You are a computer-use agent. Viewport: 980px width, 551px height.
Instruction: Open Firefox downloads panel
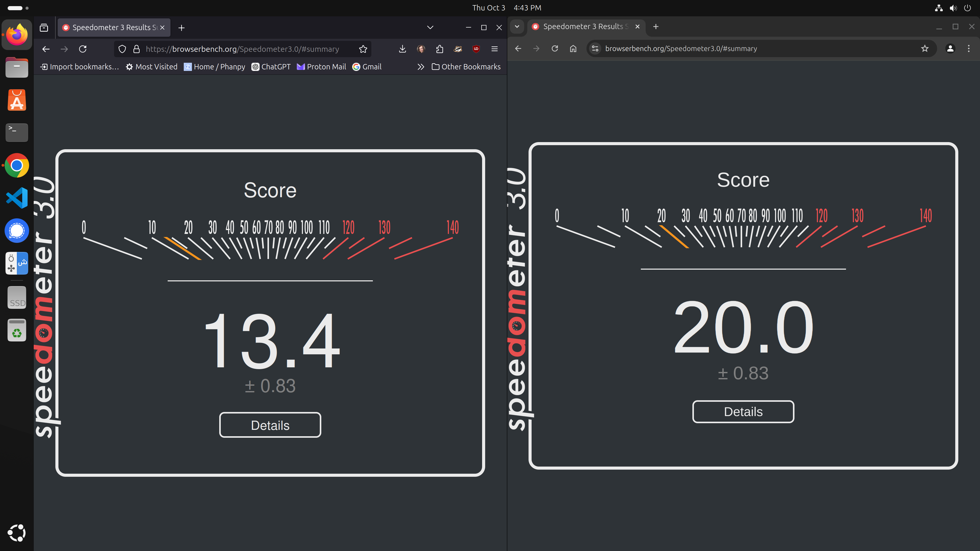(x=402, y=49)
